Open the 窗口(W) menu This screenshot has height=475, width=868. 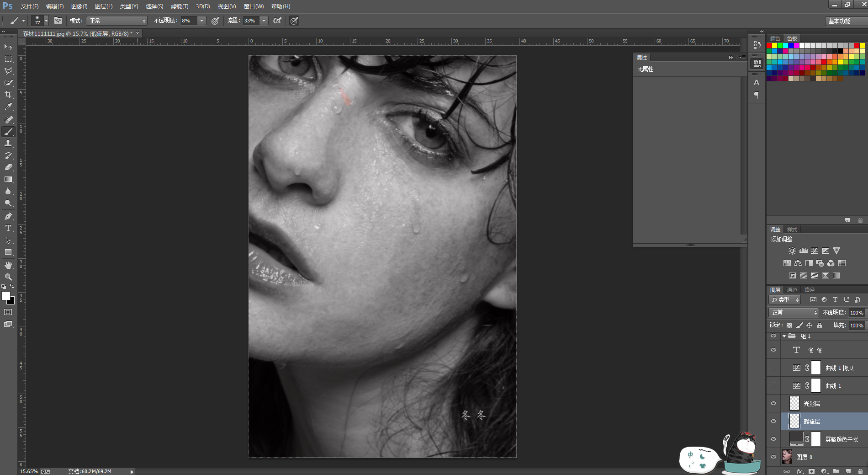254,6
